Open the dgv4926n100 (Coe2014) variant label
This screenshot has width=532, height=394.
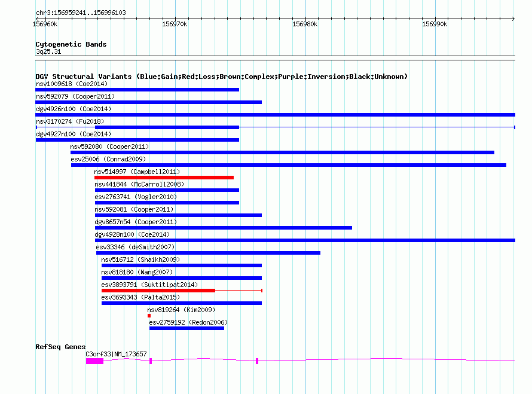pos(74,109)
